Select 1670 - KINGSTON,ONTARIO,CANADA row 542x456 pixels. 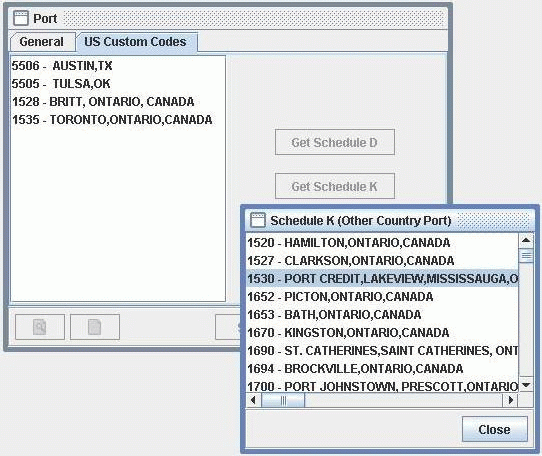pyautogui.click(x=382, y=333)
